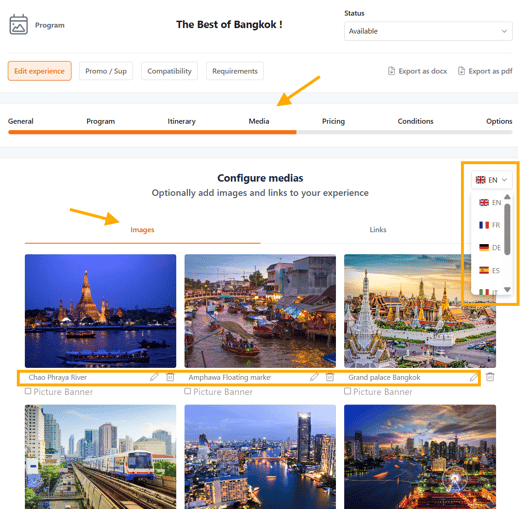Click the language list scrollbar down arrow

(x=507, y=290)
